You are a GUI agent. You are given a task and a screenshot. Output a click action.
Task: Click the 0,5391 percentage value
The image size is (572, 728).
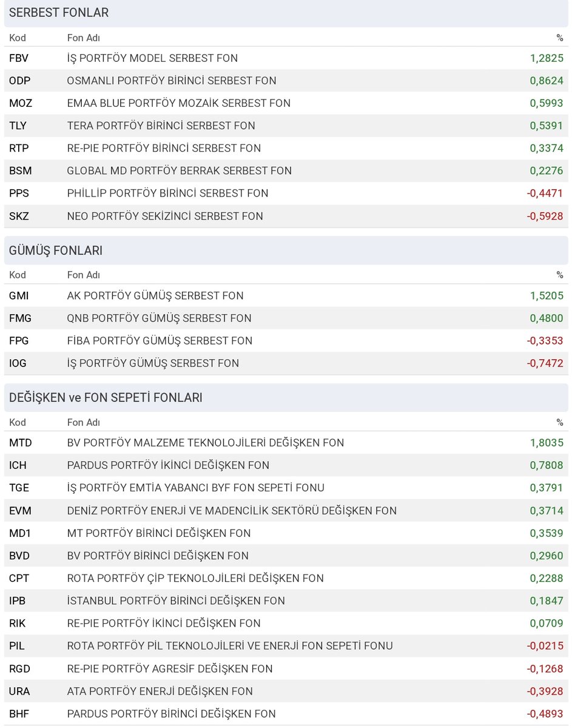(x=547, y=126)
